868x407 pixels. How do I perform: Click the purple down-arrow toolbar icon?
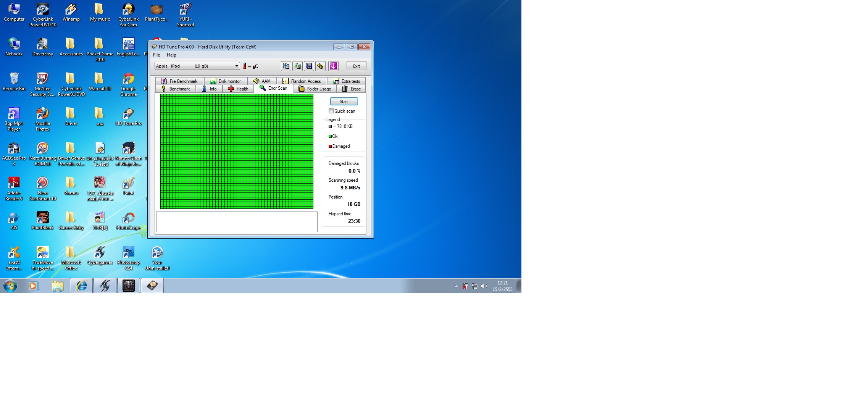pos(333,66)
